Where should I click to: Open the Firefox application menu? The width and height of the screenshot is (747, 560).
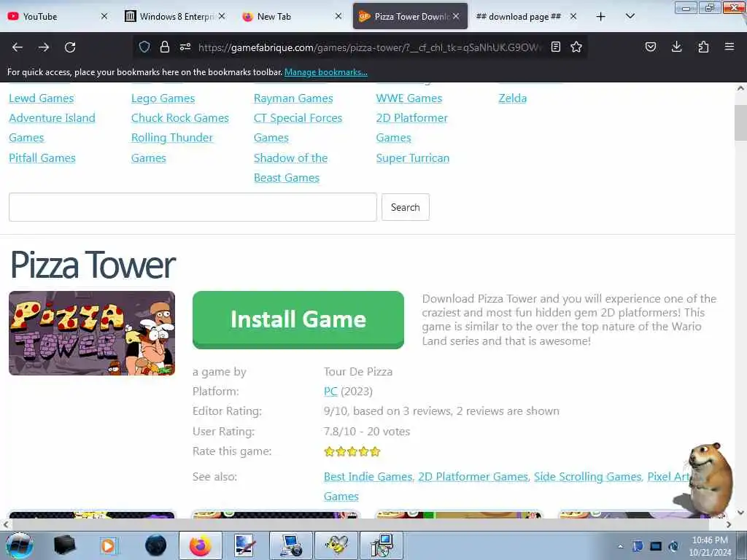pos(729,47)
